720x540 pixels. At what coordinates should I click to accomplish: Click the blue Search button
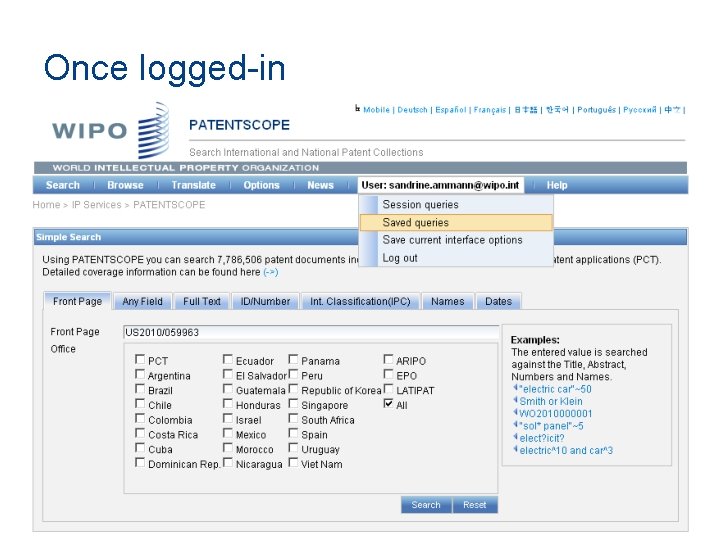tap(426, 505)
